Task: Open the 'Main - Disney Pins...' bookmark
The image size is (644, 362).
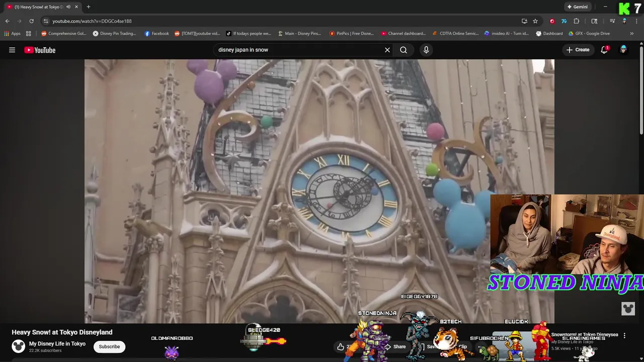Action: (x=299, y=34)
